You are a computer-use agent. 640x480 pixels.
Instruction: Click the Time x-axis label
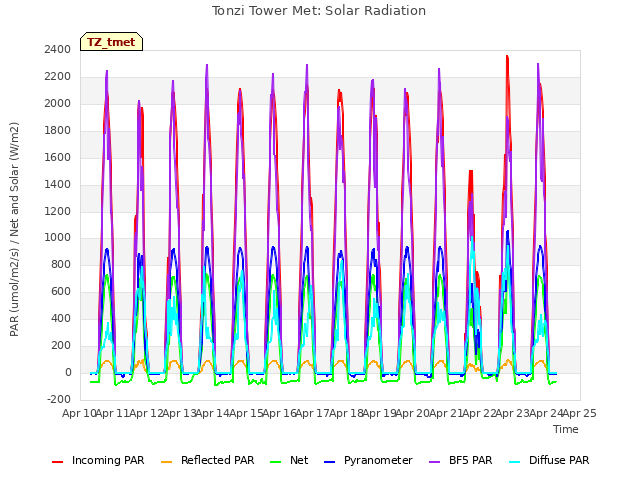566,429
